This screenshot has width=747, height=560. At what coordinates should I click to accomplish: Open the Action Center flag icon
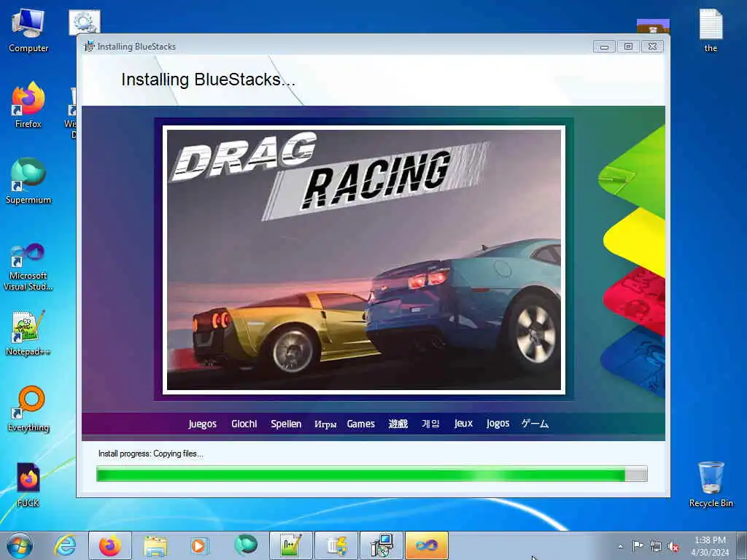click(638, 546)
